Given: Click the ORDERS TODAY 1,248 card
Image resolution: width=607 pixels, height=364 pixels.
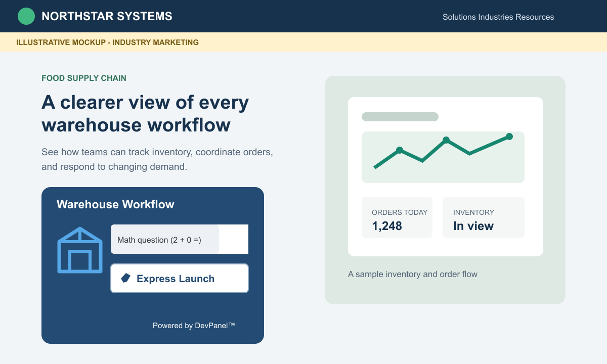Looking at the screenshot, I should pos(397,217).
